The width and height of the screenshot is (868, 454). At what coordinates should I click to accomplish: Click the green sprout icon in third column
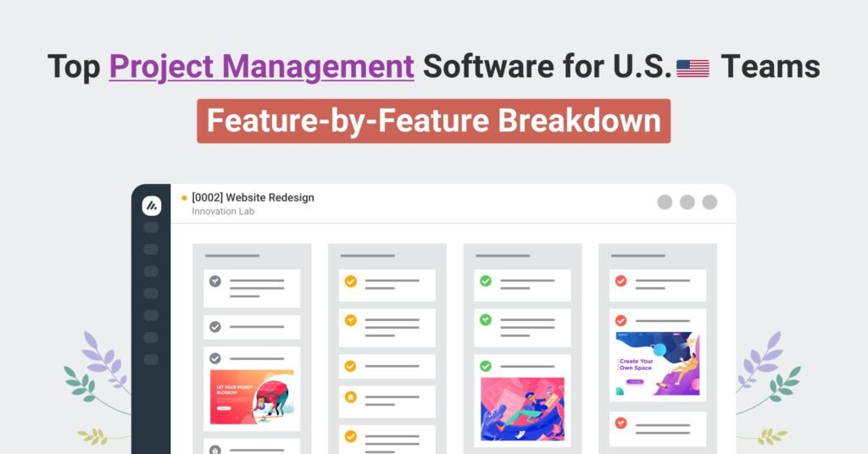[x=486, y=320]
